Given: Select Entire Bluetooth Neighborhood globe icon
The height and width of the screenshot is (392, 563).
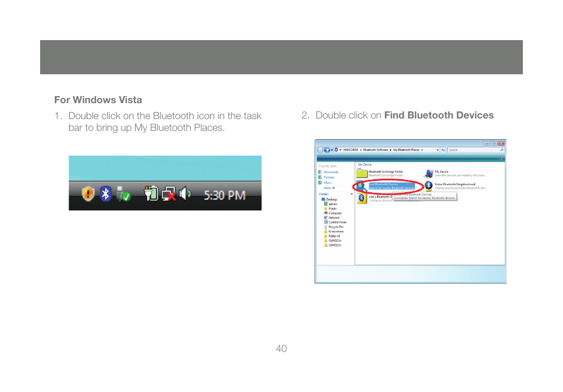Looking at the screenshot, I should (x=428, y=186).
